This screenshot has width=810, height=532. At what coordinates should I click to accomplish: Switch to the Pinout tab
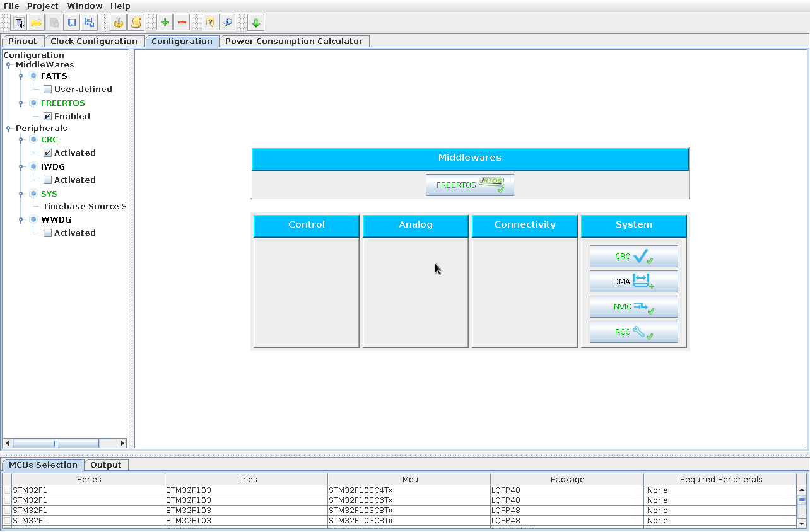(x=23, y=42)
